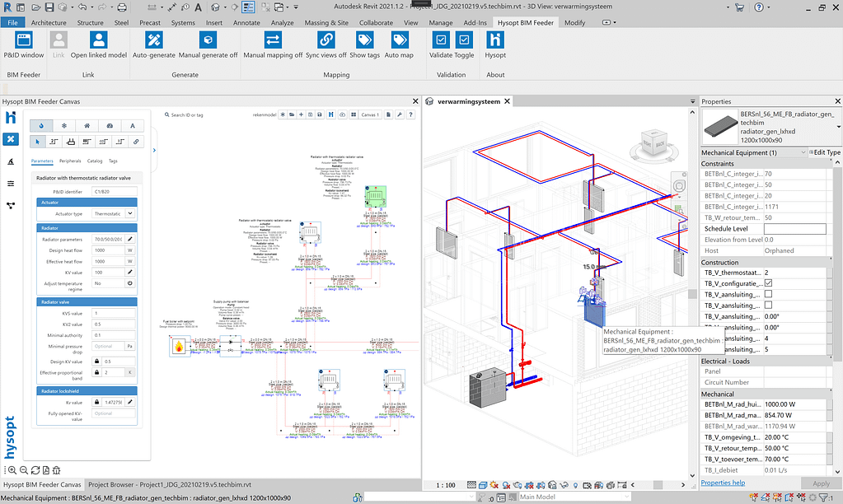The width and height of the screenshot is (843, 504).
Task: Open the Revit help dropdown arrow
Action: [x=769, y=7]
